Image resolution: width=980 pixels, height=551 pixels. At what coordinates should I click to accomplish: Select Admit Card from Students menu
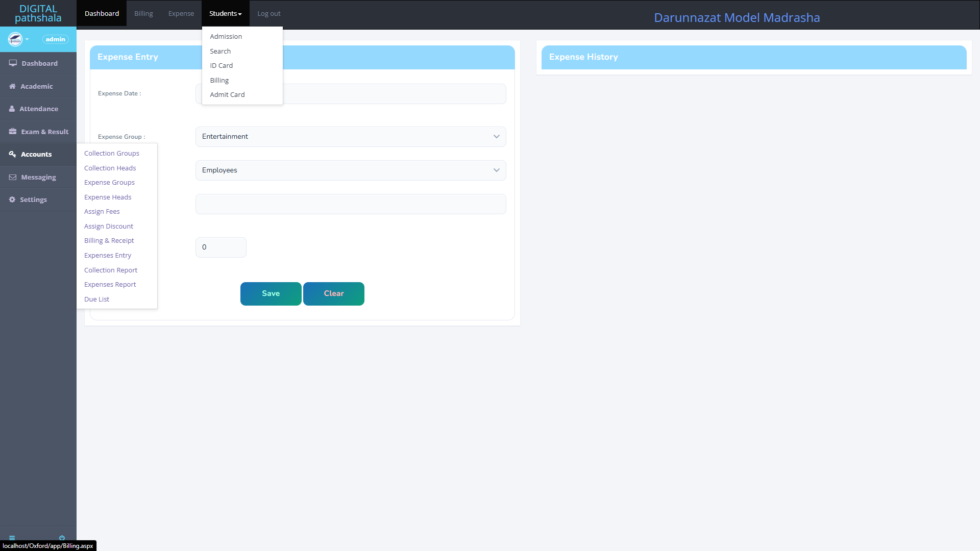[x=227, y=95]
